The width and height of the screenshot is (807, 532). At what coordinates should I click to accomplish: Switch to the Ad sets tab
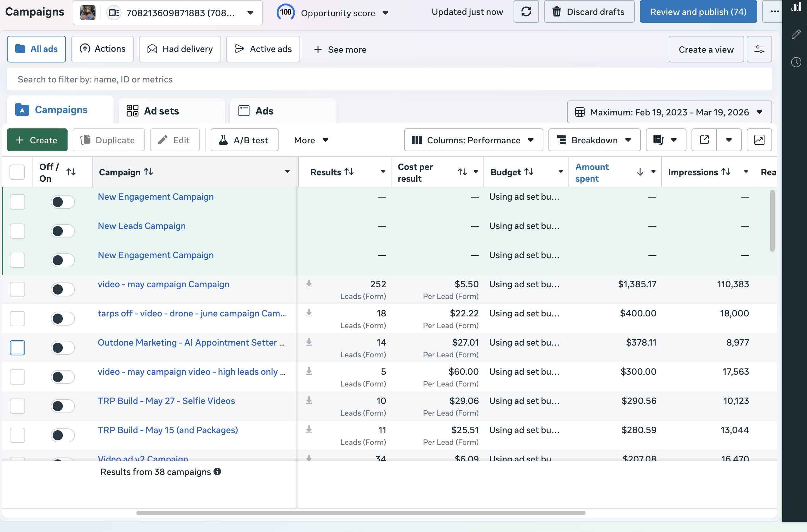coord(161,111)
